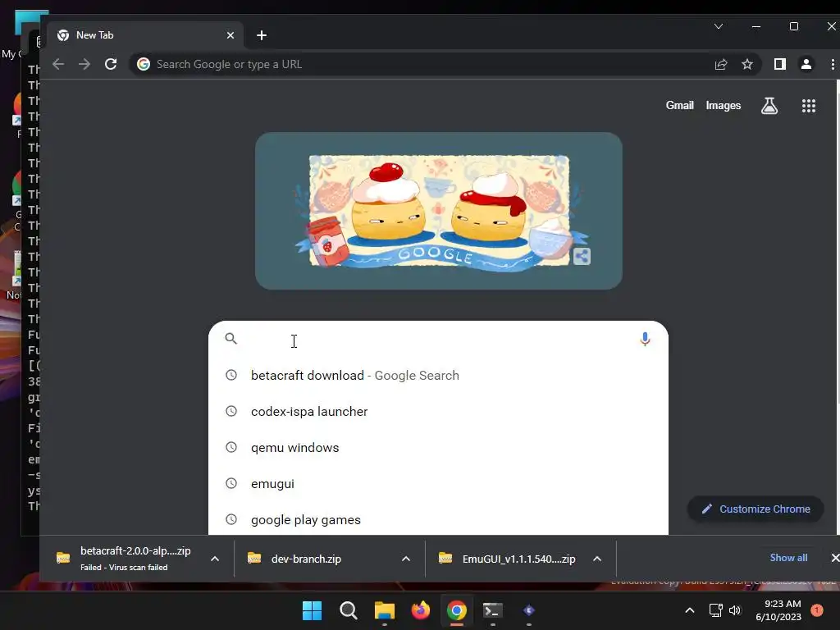Viewport: 840px width, 630px height.
Task: Open File Explorer from the taskbar
Action: pyautogui.click(x=384, y=610)
